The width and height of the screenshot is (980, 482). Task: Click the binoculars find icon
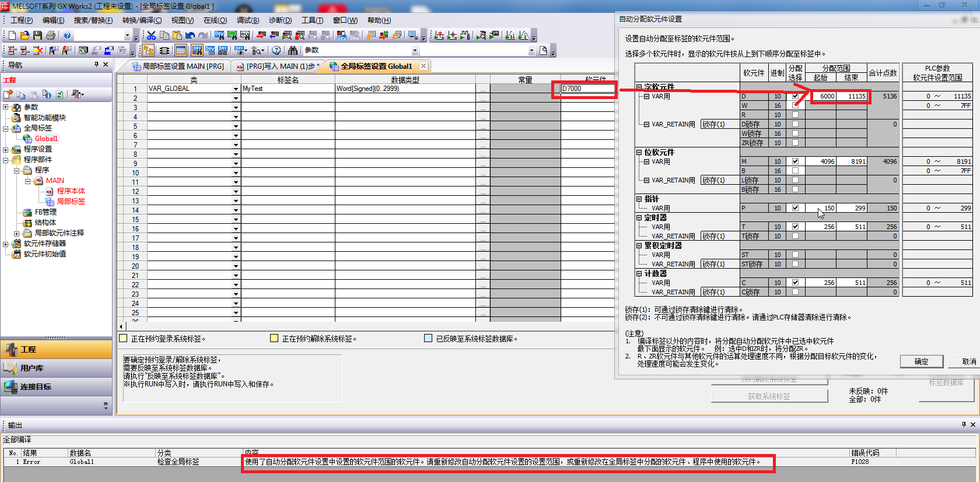[293, 51]
